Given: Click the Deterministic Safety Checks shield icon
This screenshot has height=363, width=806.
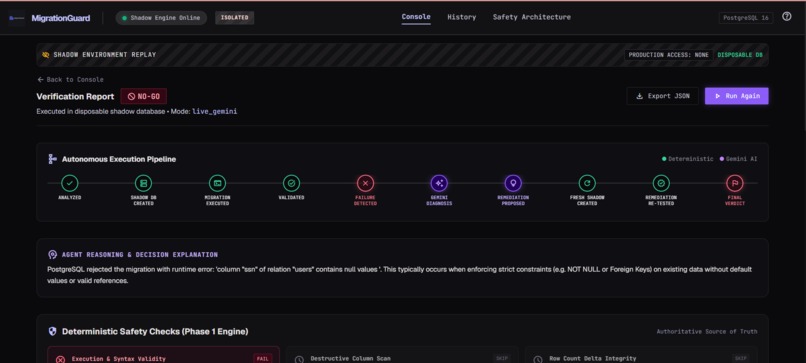Looking at the screenshot, I should click(52, 332).
